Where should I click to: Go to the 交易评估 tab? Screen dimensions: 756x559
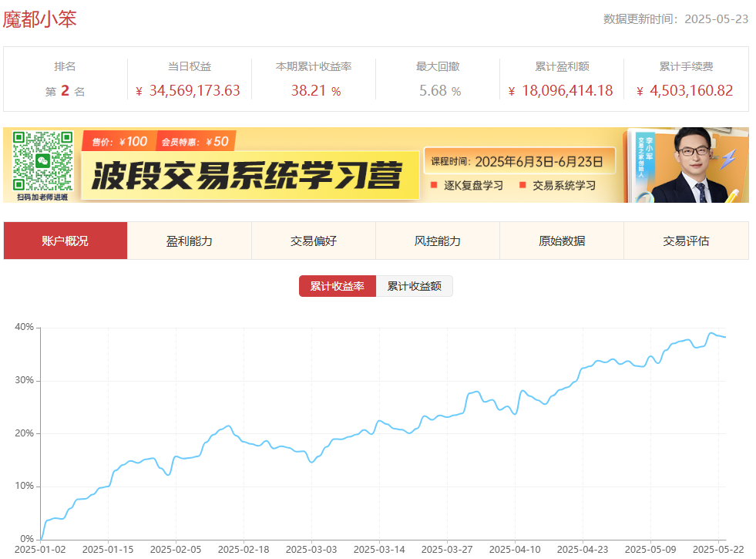point(686,241)
